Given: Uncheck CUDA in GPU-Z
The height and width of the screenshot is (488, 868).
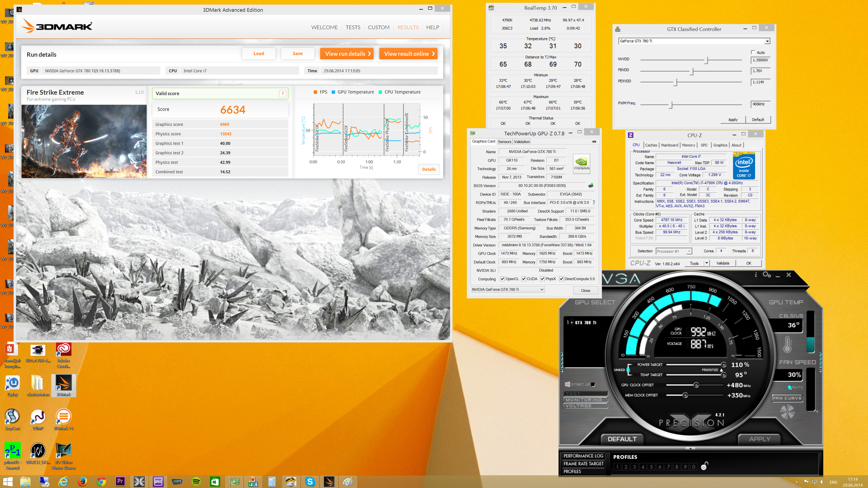Looking at the screenshot, I should tap(524, 279).
